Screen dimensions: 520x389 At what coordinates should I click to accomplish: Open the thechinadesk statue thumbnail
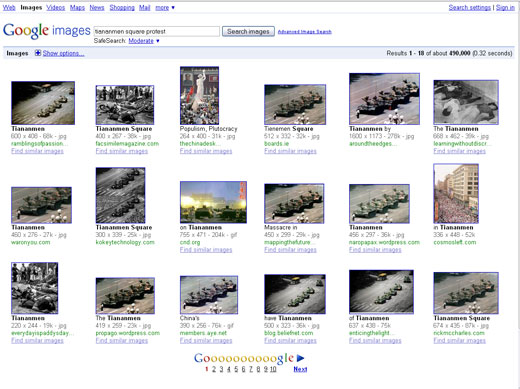(x=199, y=95)
